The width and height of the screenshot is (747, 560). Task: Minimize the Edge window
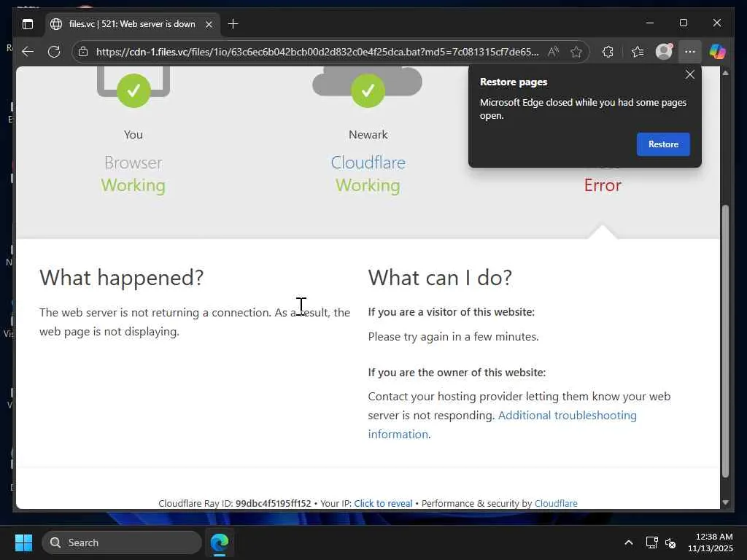[649, 23]
